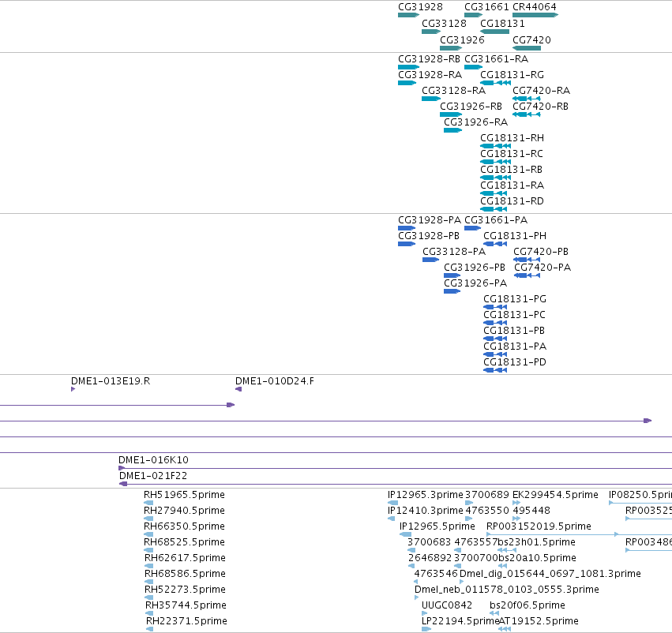This screenshot has width=672, height=633.
Task: Click the CG18131 gene arrow
Action: point(494,32)
